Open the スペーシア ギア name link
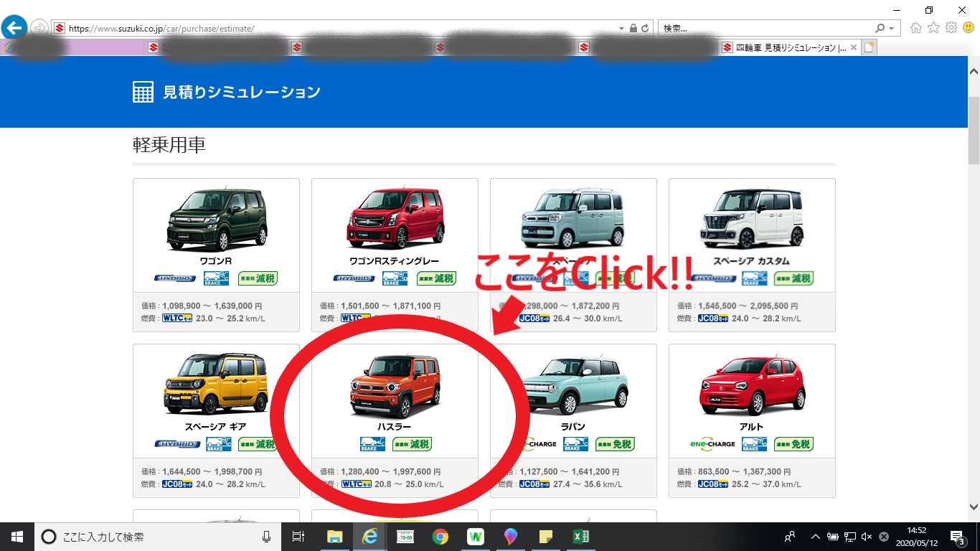Screen dimensions: 980x551 click(216, 427)
